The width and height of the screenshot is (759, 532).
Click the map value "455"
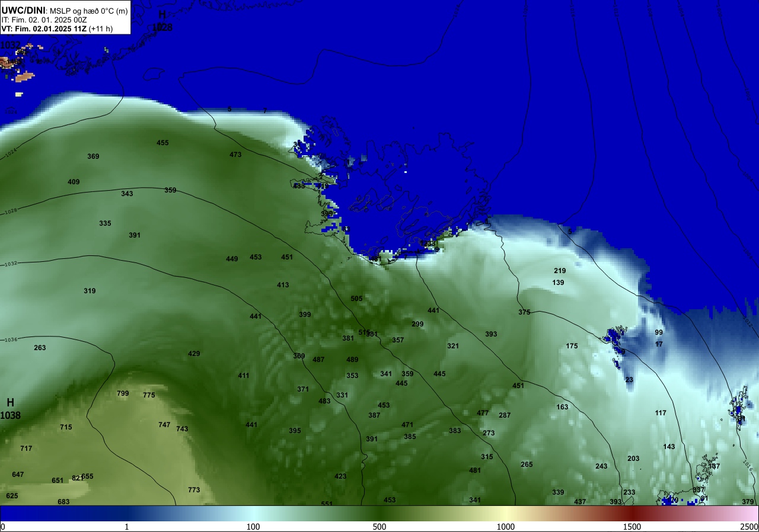pos(162,143)
